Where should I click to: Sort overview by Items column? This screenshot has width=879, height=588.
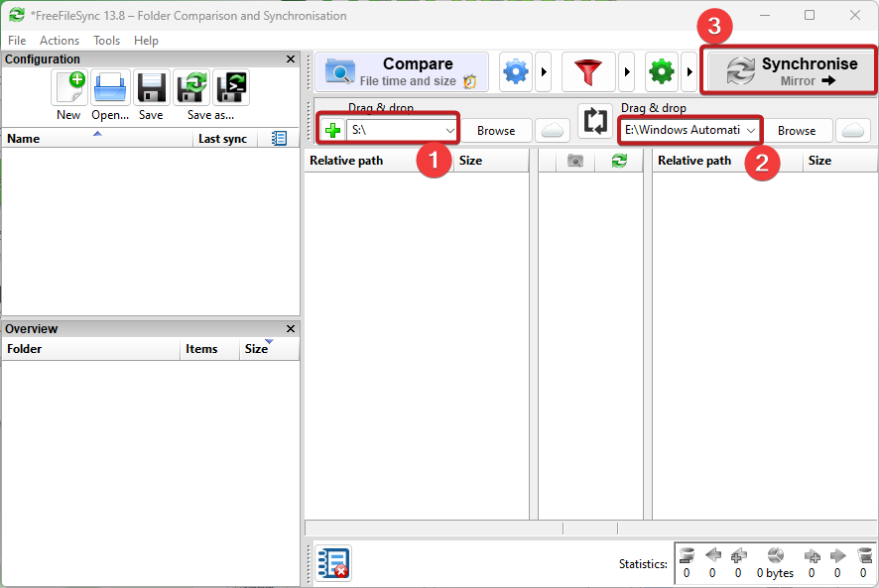[x=209, y=349]
